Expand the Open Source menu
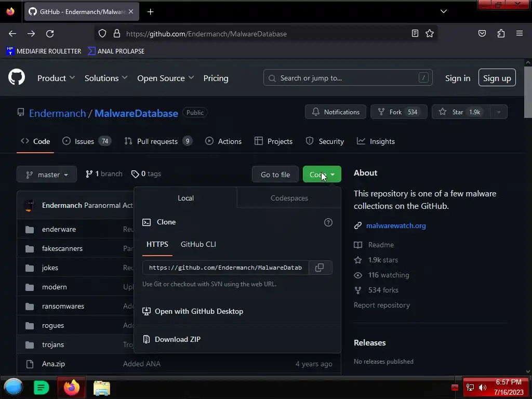The width and height of the screenshot is (532, 399). pyautogui.click(x=166, y=78)
